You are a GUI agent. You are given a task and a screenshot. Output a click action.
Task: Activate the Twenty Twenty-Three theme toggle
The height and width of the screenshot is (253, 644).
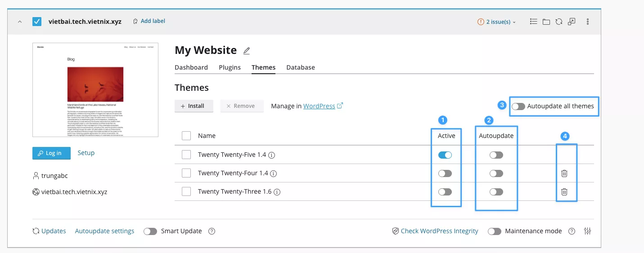(x=445, y=192)
